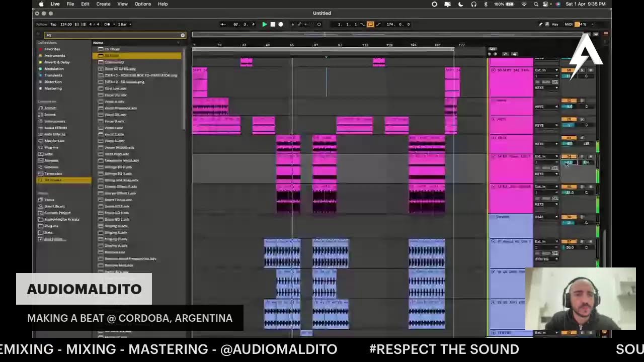This screenshot has width=644, height=362.
Task: Open the User Library place
Action: coord(54,206)
